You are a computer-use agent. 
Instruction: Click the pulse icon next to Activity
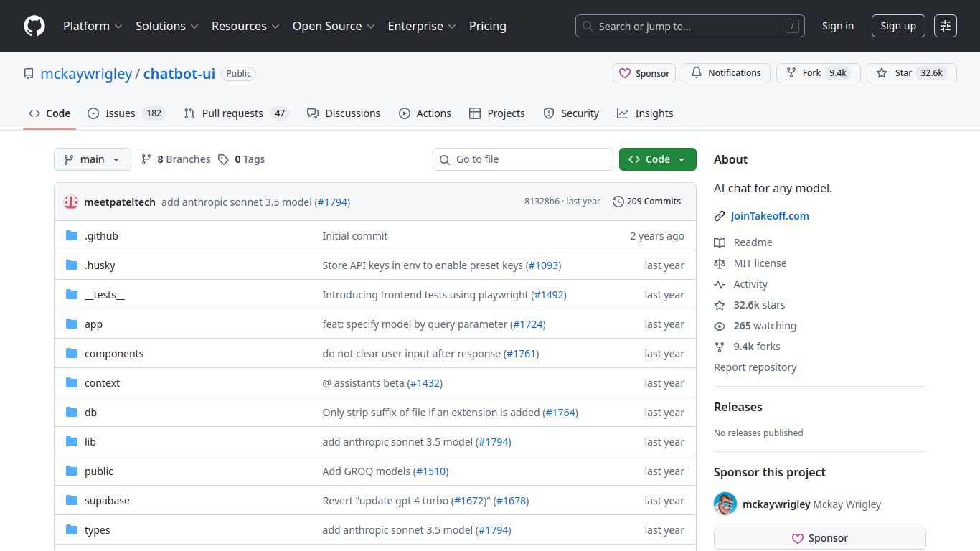pos(719,284)
